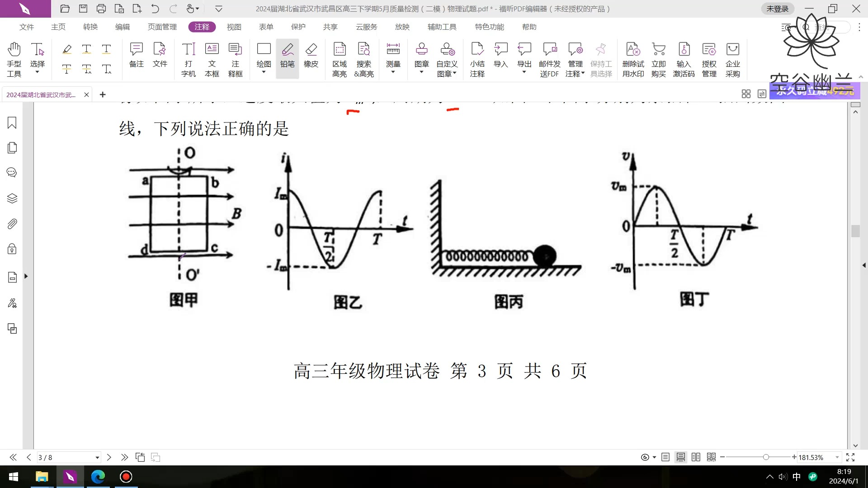Open the 页面管理 ribbon tab
868x488 pixels.
pos(161,27)
